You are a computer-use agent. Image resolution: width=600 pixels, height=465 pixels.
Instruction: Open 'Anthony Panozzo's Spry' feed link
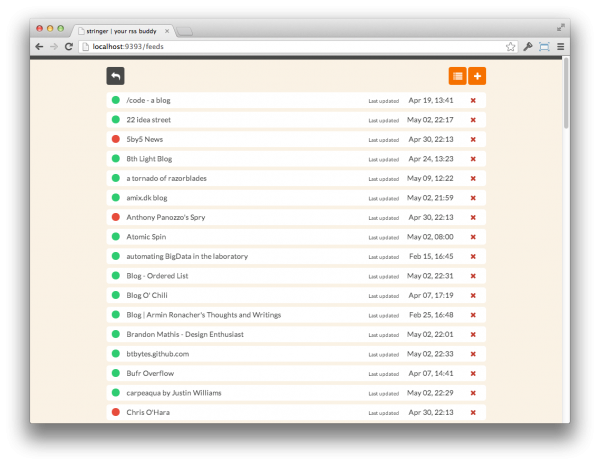point(166,217)
